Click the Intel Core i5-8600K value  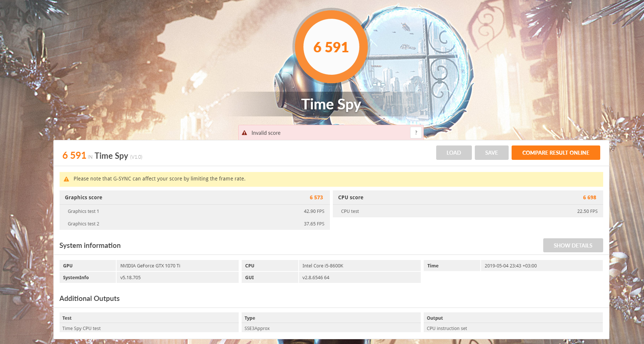coord(323,266)
